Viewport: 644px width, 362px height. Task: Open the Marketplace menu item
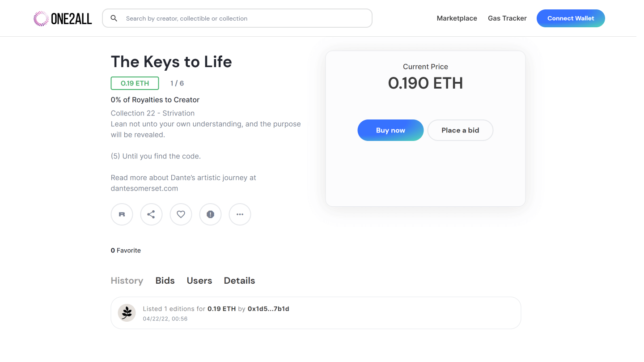click(x=457, y=18)
